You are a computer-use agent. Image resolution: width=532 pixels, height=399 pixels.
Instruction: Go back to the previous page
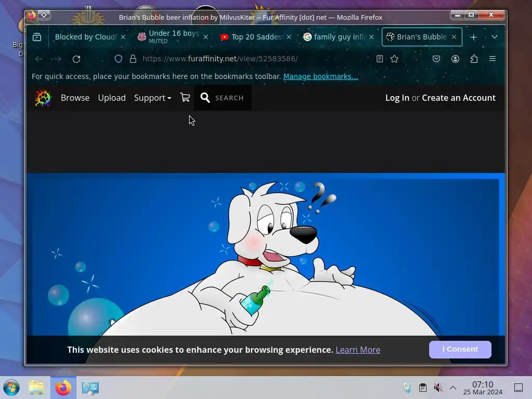39,59
